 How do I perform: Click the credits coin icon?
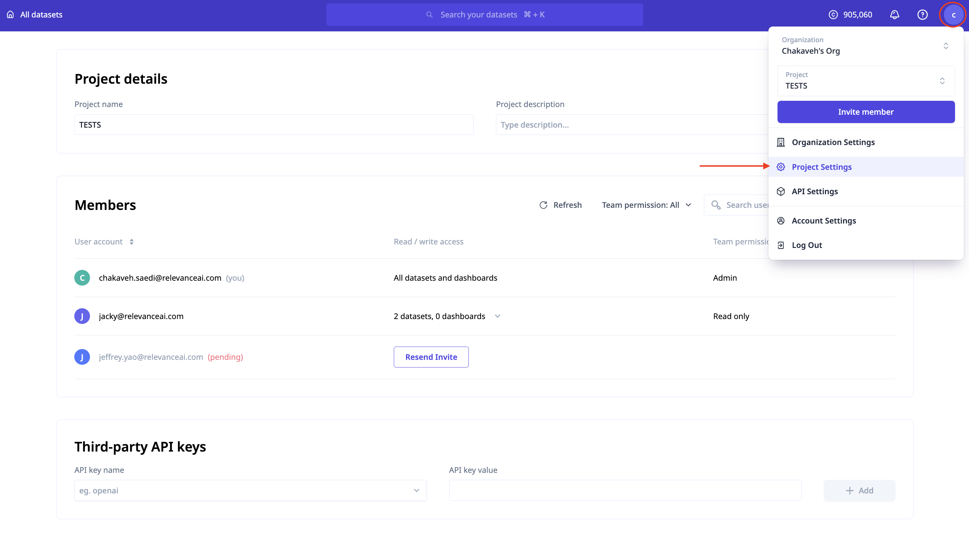click(833, 15)
